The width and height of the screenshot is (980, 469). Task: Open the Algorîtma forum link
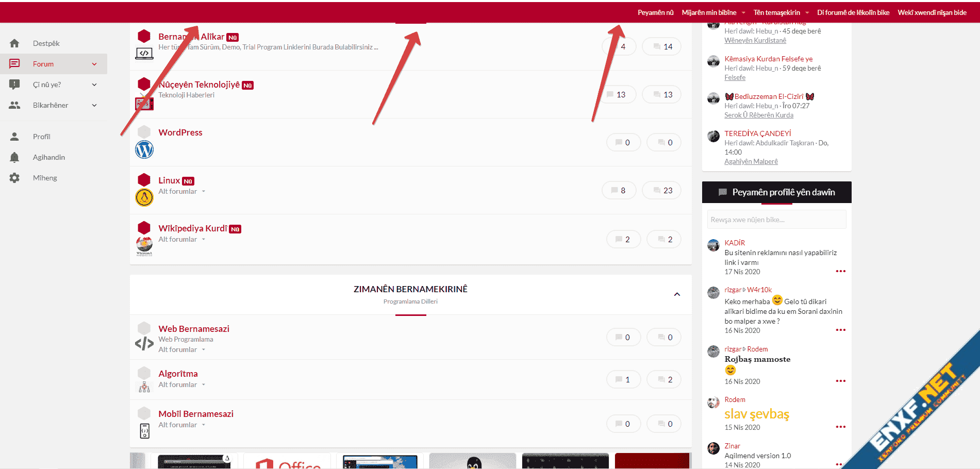click(178, 374)
